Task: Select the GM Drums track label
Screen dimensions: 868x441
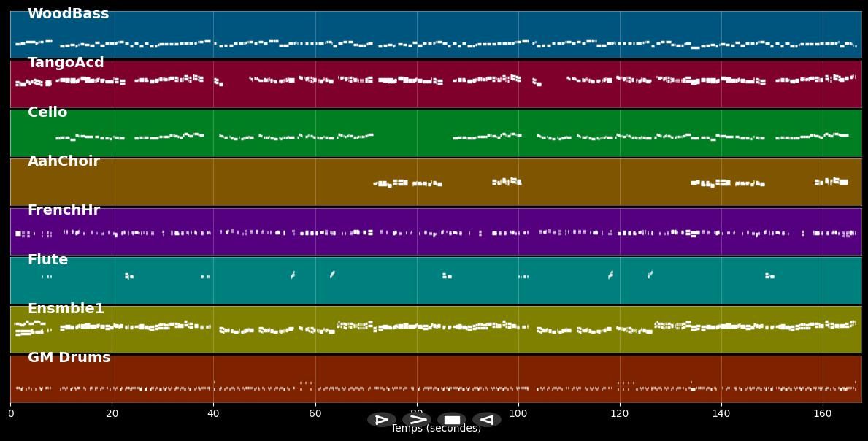Action: (x=69, y=358)
